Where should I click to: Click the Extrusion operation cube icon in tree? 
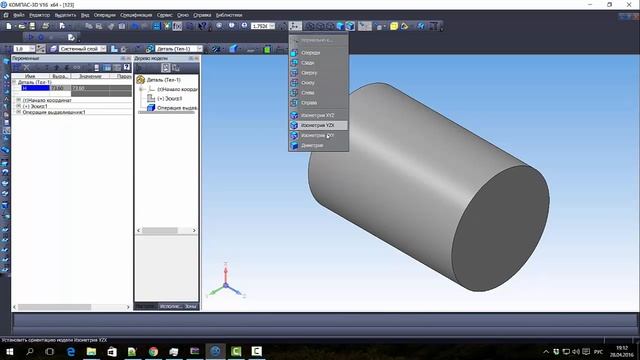pyautogui.click(x=151, y=108)
